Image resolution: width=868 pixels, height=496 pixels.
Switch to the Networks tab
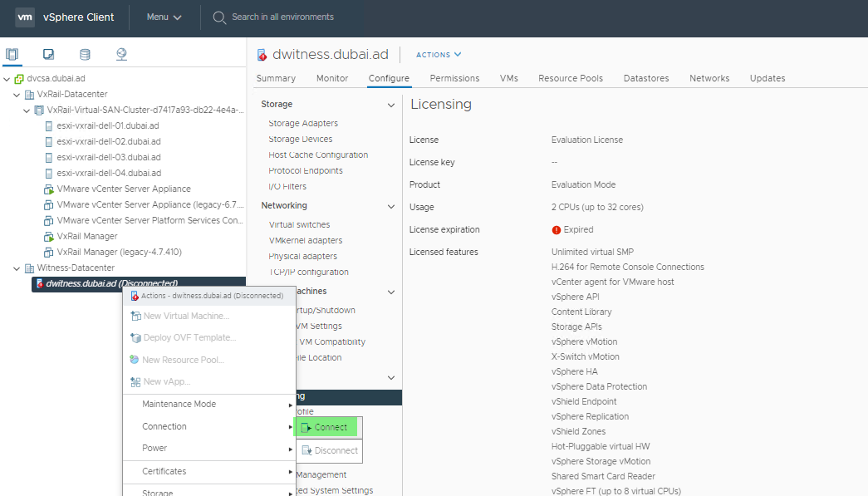(709, 79)
